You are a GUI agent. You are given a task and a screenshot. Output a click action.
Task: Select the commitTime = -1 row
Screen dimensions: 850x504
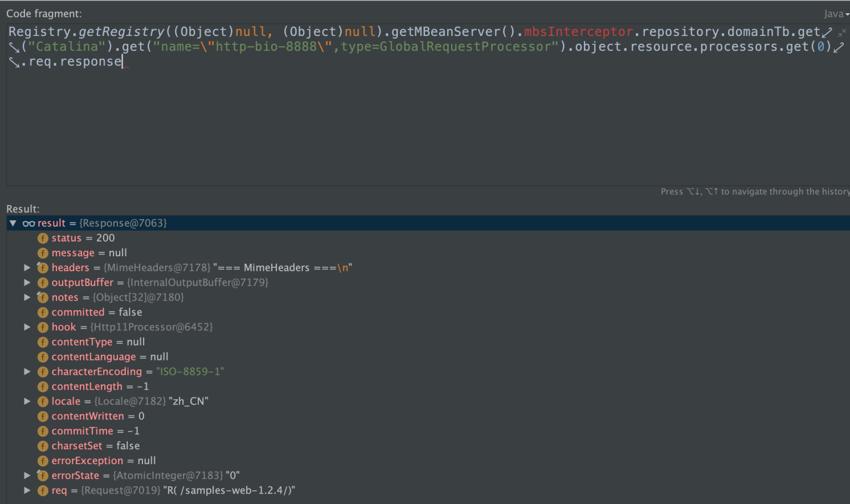tap(95, 431)
